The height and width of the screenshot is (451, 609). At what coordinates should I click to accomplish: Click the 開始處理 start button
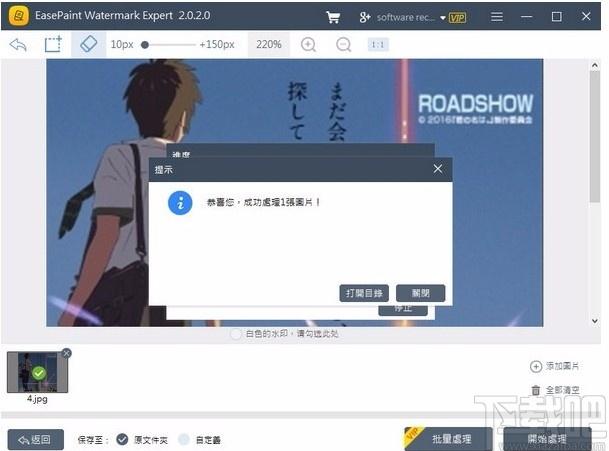[x=547, y=439]
